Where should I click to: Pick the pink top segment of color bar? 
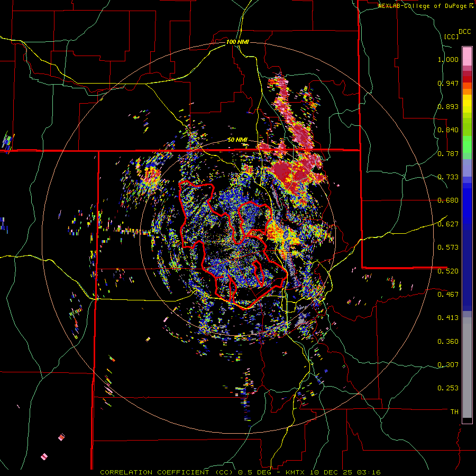[x=467, y=56]
